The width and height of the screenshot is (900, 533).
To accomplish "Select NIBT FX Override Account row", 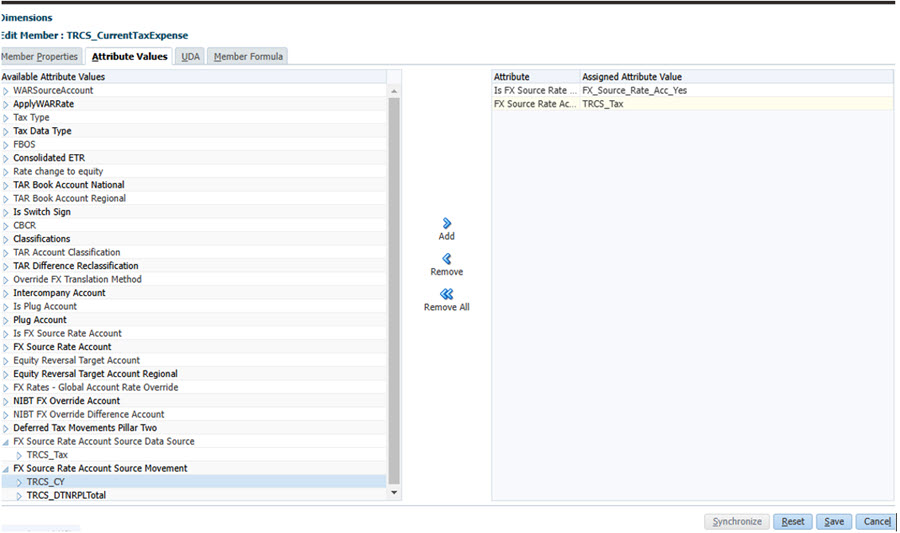I will click(193, 400).
